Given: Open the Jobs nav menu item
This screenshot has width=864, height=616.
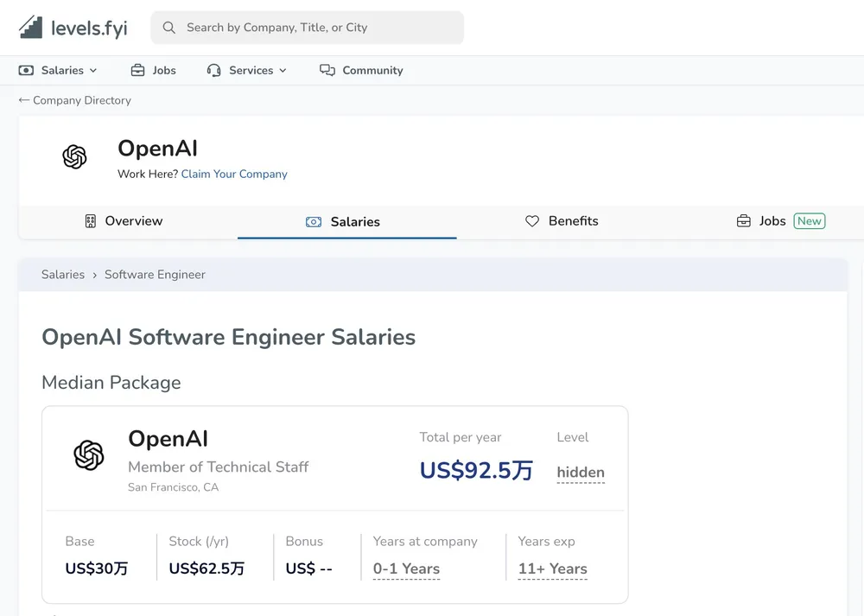Looking at the screenshot, I should (164, 71).
